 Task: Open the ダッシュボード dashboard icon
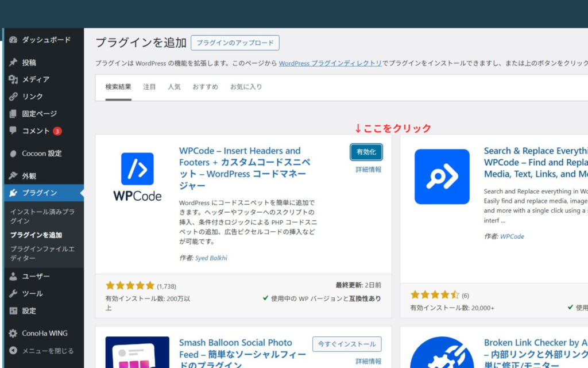coord(14,39)
